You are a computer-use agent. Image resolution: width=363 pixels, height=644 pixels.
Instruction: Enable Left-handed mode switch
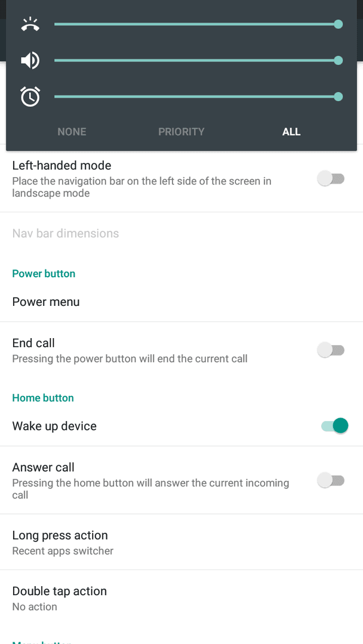pyautogui.click(x=331, y=179)
